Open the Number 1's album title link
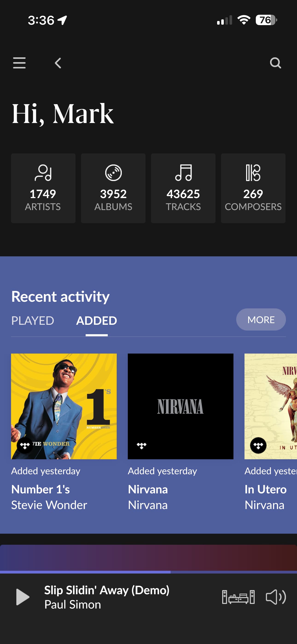This screenshot has width=297, height=644. coord(41,489)
